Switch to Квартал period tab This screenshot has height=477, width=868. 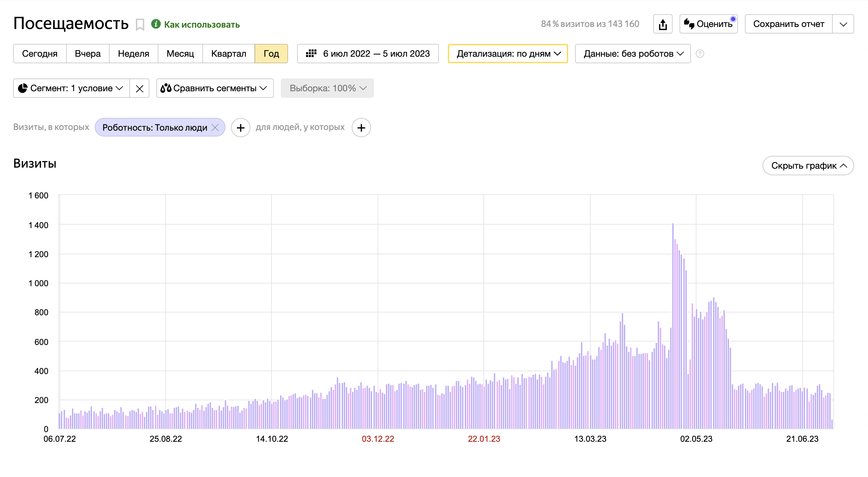[229, 54]
